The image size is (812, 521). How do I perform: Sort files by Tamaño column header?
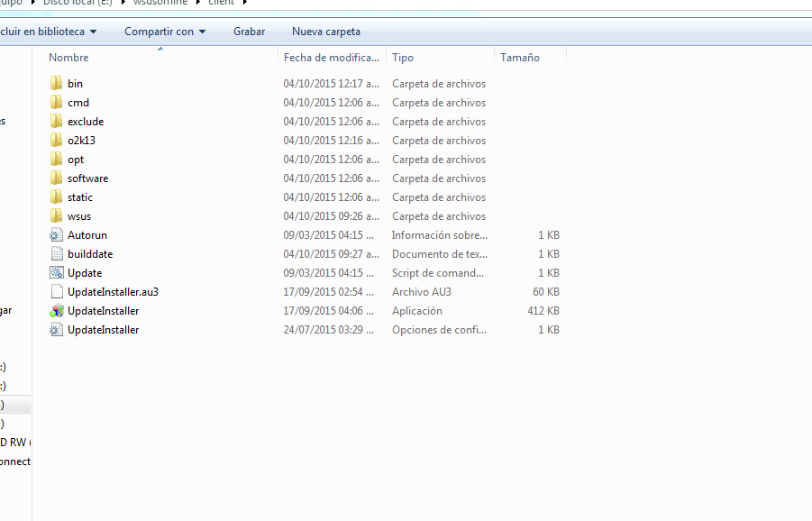(520, 58)
